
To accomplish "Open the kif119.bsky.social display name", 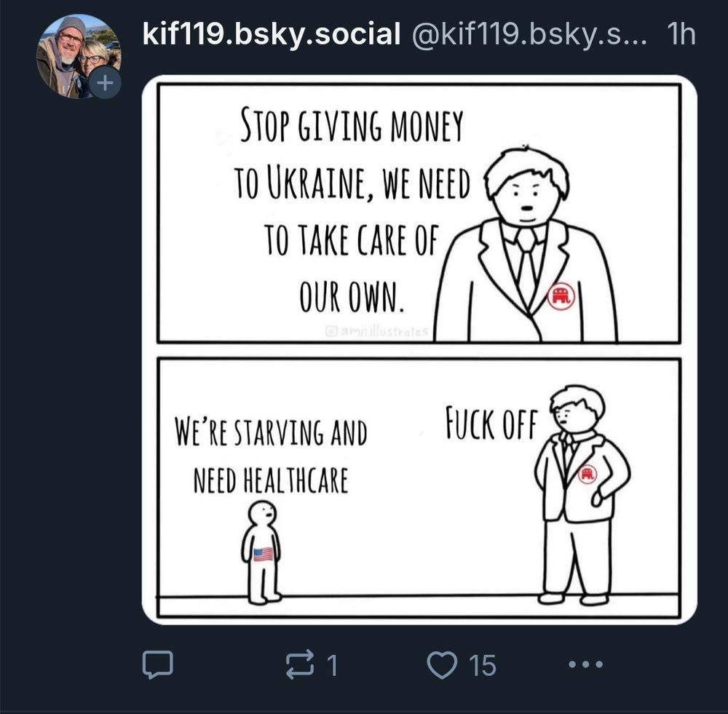I will pyautogui.click(x=271, y=34).
